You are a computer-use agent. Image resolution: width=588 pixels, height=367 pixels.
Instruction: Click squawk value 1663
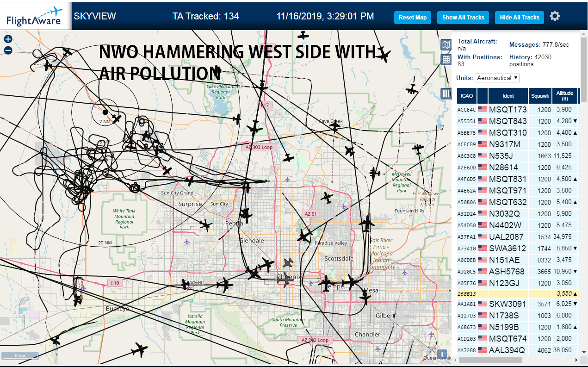[x=545, y=156]
